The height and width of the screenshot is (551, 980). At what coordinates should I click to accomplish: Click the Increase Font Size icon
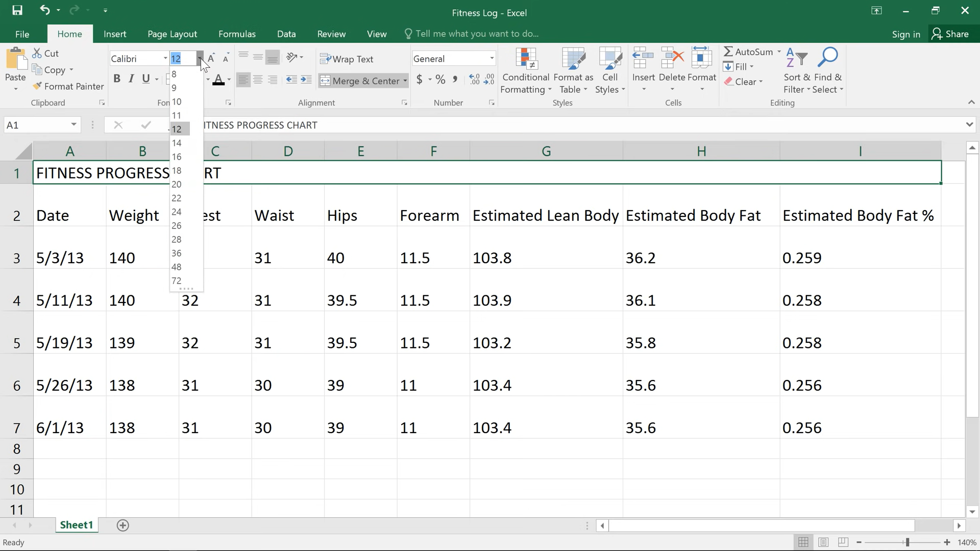click(211, 59)
